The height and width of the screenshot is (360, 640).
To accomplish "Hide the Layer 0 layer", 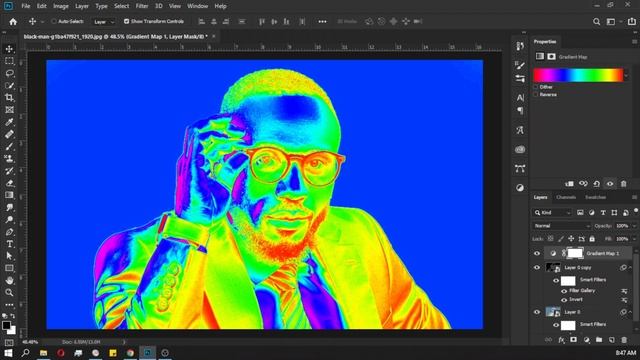I will [x=537, y=312].
